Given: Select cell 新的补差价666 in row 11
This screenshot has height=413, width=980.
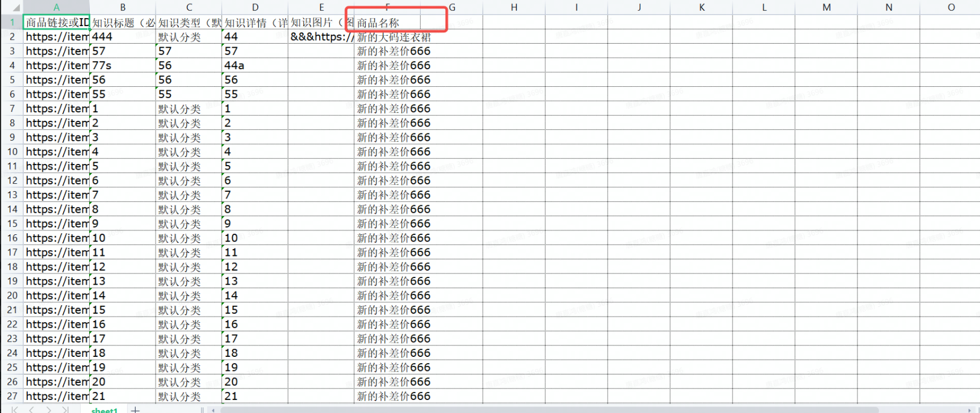Looking at the screenshot, I should (388, 166).
